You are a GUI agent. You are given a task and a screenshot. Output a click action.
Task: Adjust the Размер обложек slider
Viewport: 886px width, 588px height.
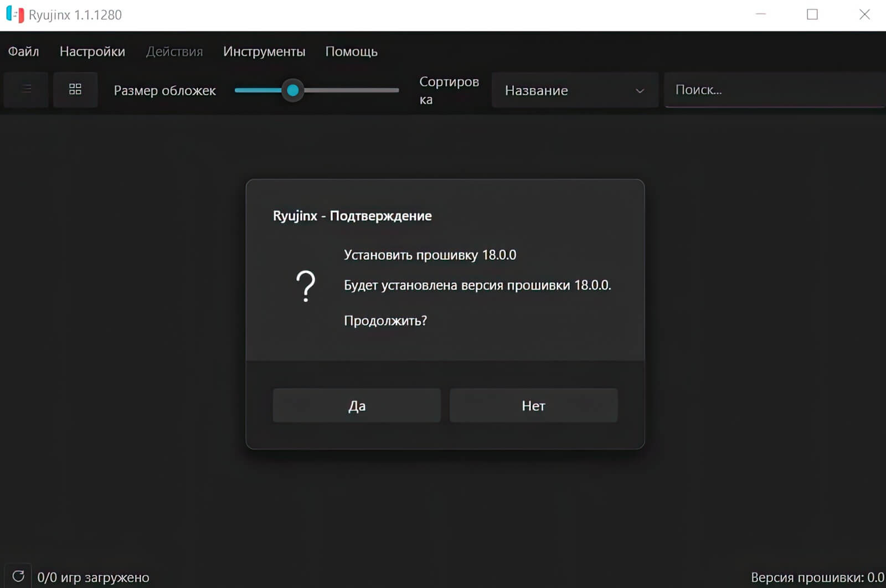tap(293, 90)
